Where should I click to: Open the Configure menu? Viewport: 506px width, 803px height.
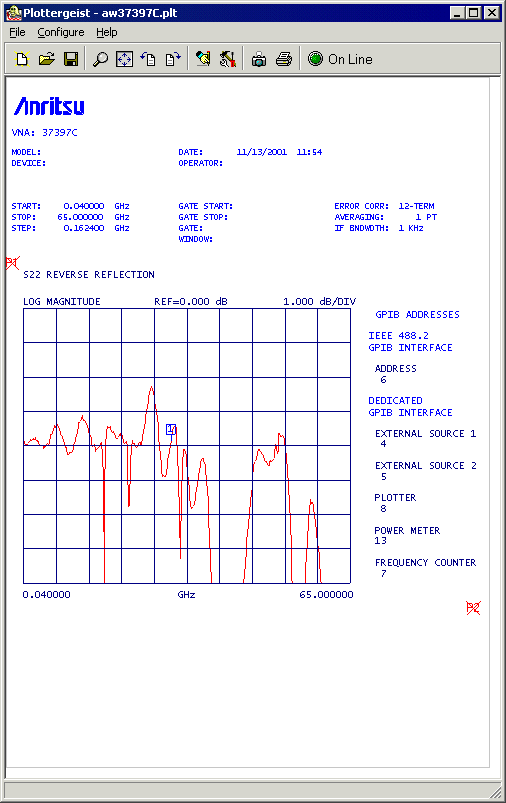coord(60,32)
